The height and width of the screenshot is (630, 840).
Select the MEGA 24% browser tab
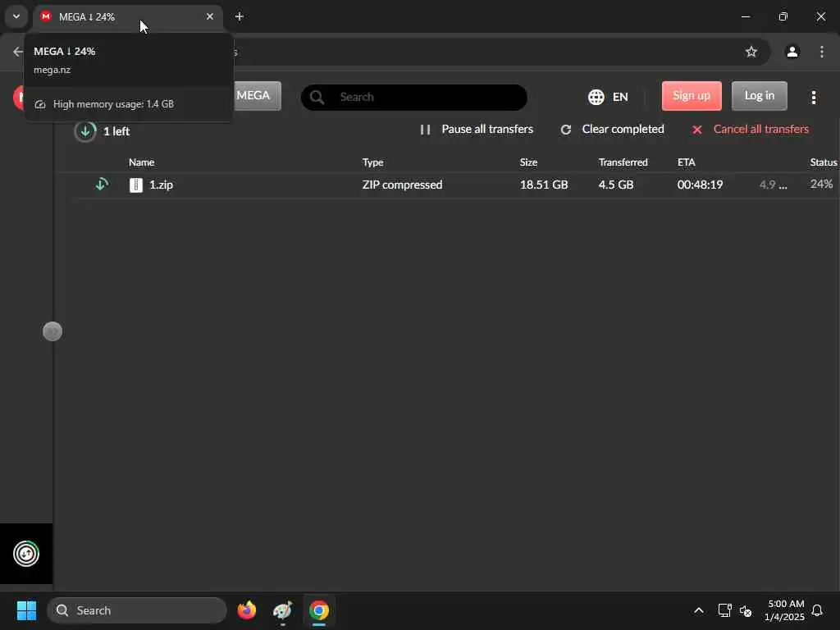127,16
